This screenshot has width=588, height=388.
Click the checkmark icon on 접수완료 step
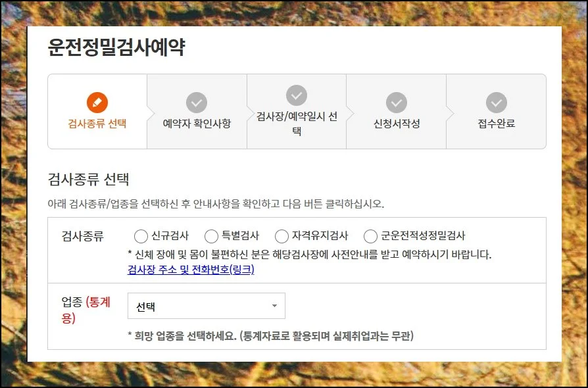pos(495,103)
